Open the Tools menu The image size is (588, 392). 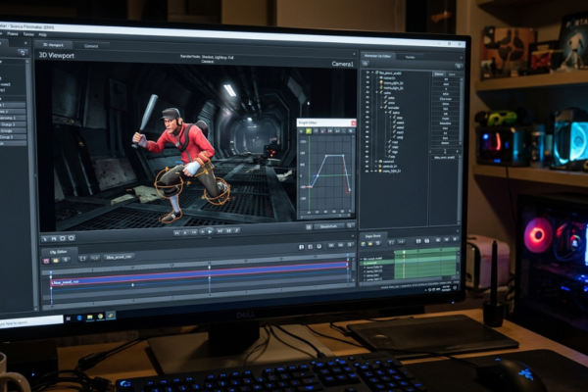28,34
